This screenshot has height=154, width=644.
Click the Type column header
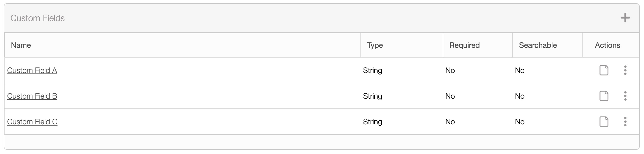375,45
